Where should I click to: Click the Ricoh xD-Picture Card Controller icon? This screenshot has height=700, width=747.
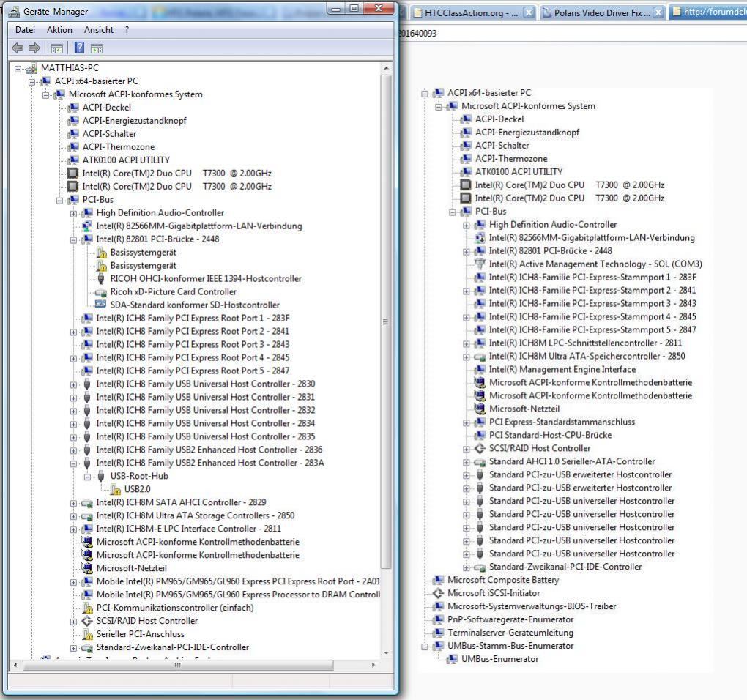point(100,292)
